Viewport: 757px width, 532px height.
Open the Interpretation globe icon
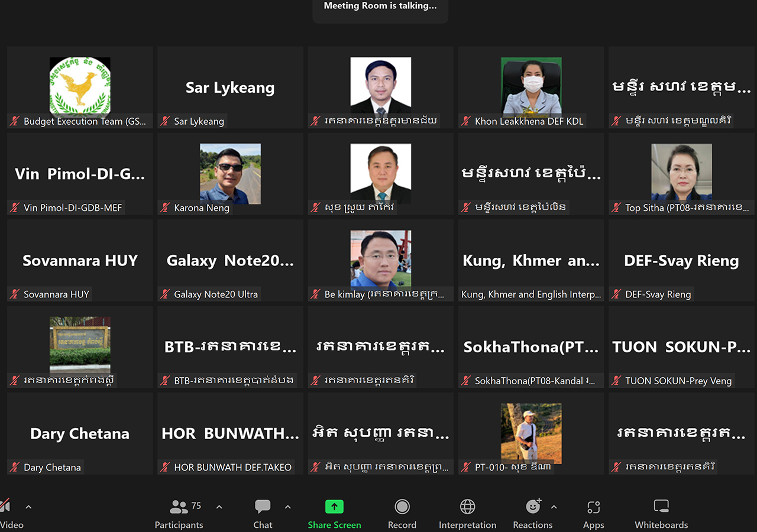pos(467,507)
